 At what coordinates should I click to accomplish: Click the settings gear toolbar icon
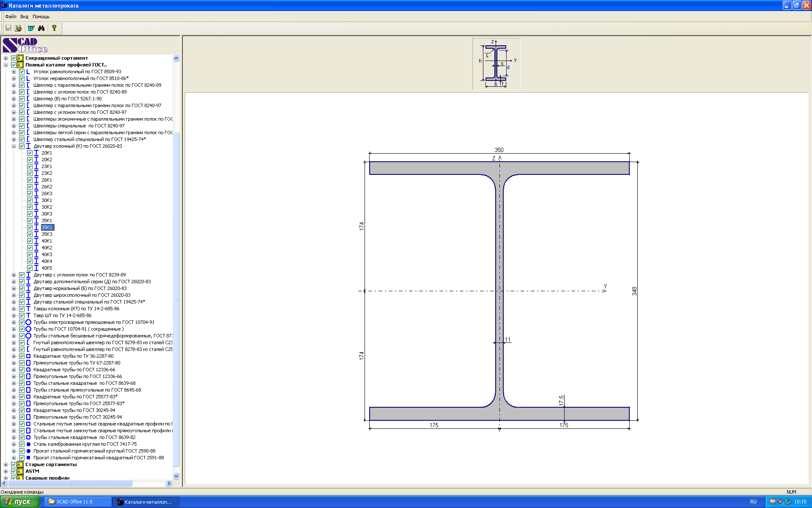tap(18, 28)
